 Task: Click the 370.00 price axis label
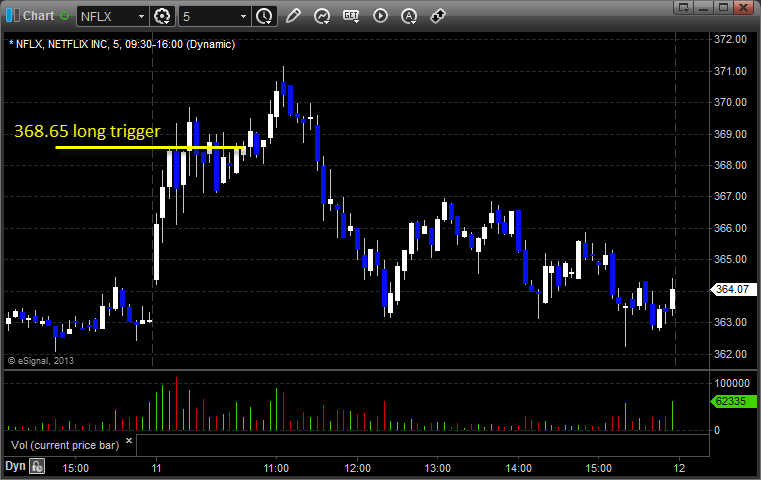[730, 102]
